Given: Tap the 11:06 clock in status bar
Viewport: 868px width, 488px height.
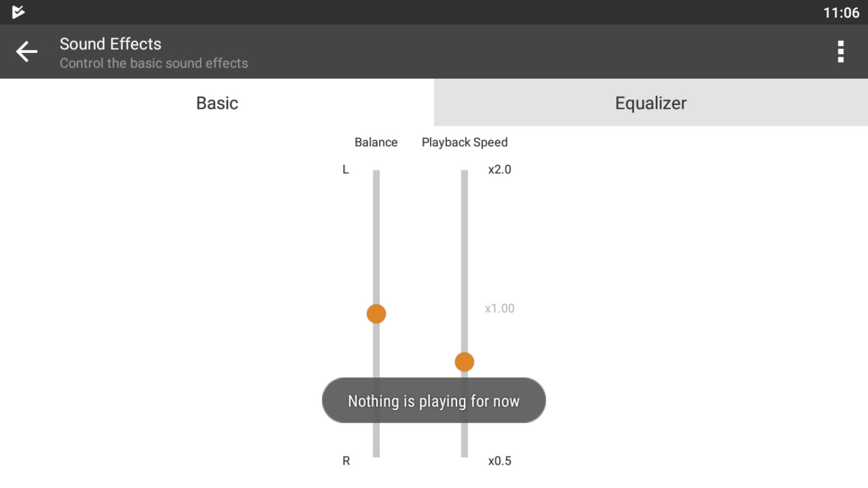Looking at the screenshot, I should (x=841, y=13).
